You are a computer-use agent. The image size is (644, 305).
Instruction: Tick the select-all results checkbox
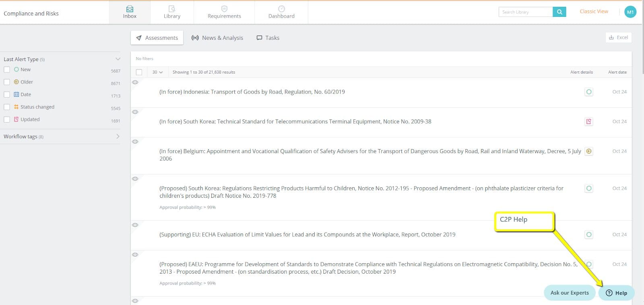click(139, 72)
